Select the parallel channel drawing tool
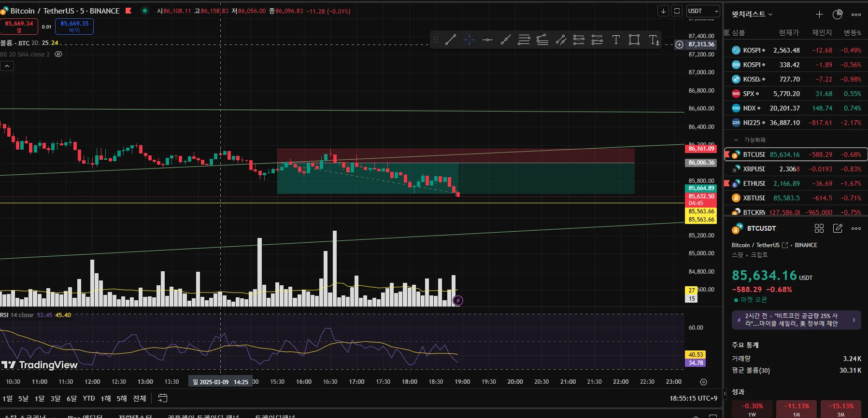This screenshot has width=868, height=418. 561,40
